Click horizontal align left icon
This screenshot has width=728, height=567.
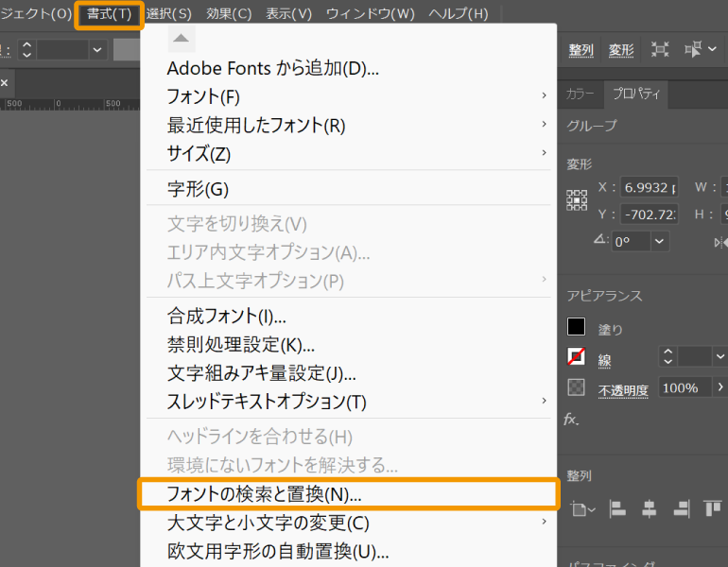(x=617, y=509)
